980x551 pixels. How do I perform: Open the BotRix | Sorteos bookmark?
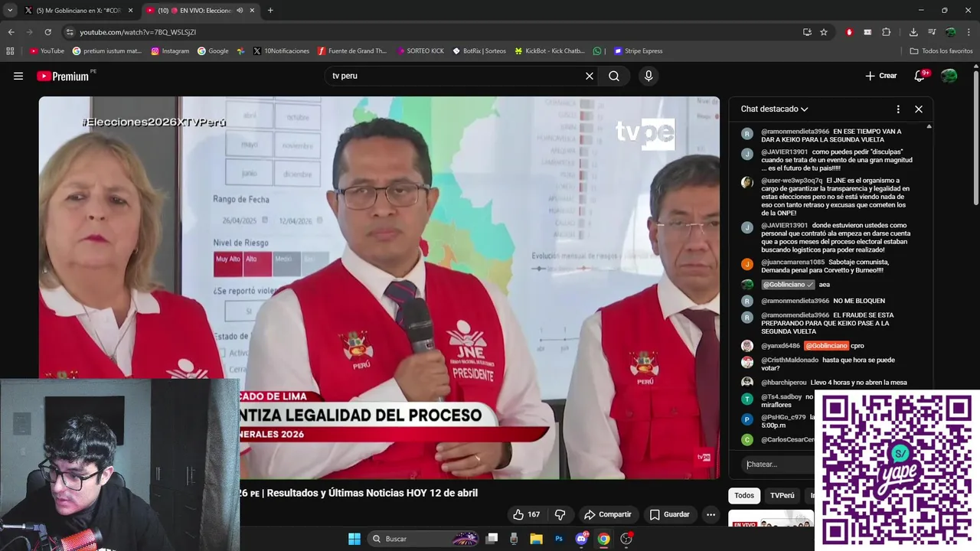point(479,51)
